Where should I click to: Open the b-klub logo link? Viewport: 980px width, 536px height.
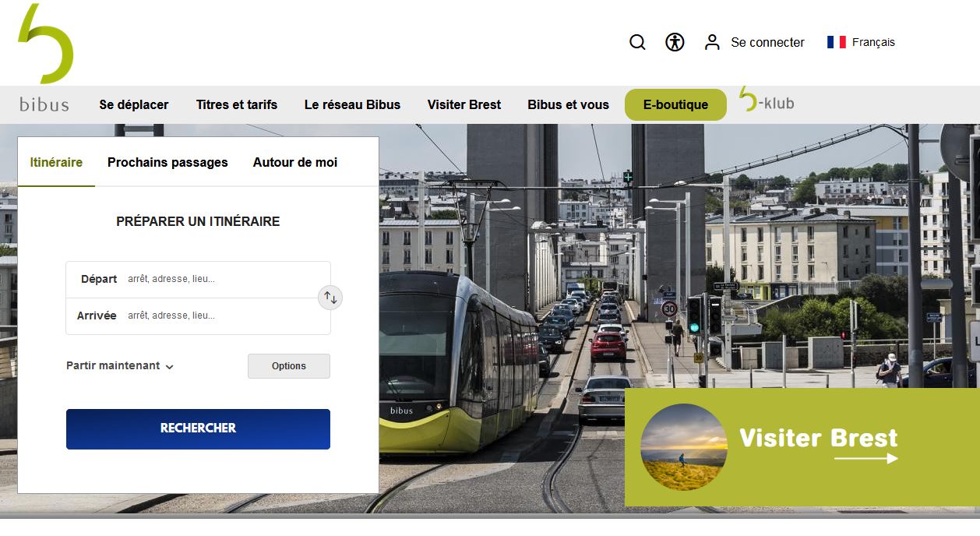pos(767,100)
